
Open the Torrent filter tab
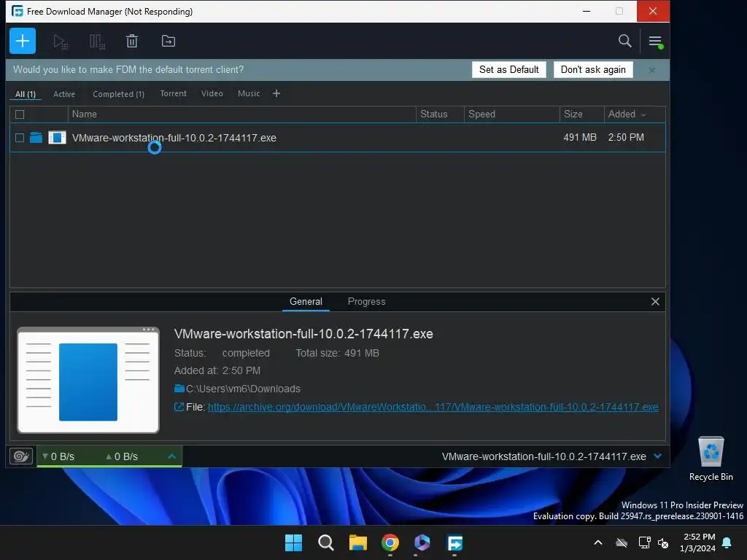(x=174, y=93)
